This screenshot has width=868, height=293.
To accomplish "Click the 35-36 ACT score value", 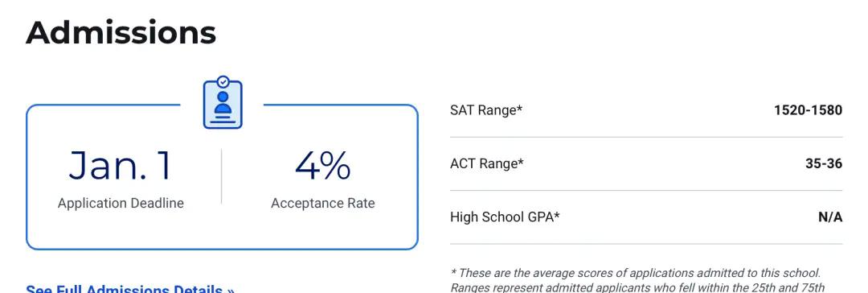I will point(824,163).
